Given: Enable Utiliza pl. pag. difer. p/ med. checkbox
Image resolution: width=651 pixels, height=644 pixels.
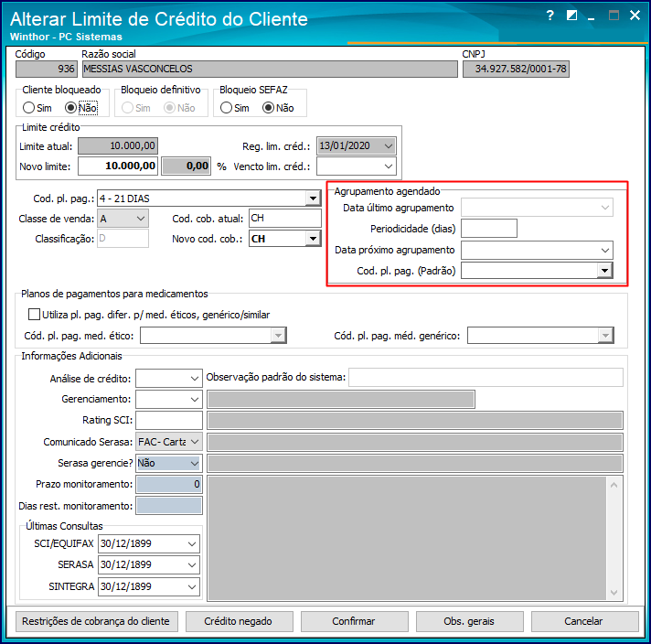Looking at the screenshot, I should 34,314.
